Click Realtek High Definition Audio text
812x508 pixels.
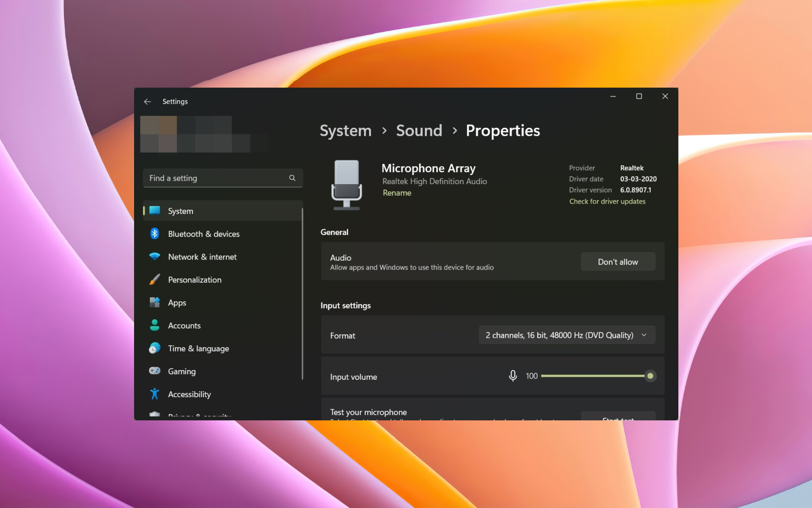point(434,181)
